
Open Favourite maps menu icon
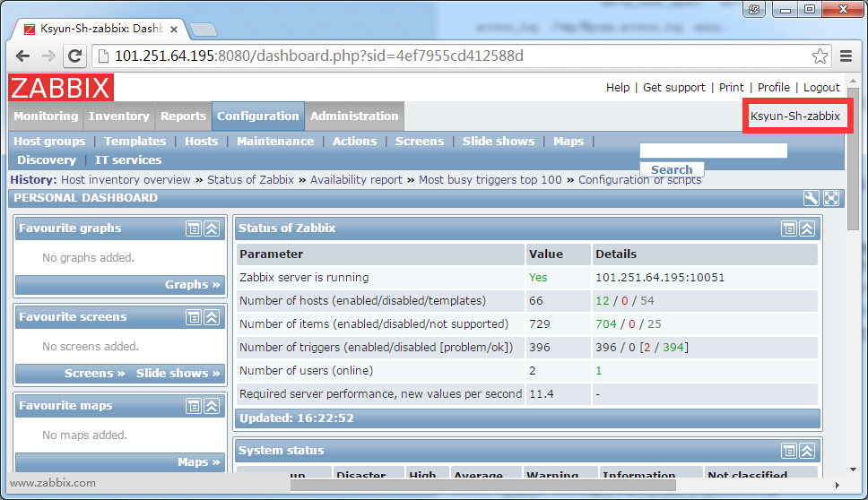[193, 406]
